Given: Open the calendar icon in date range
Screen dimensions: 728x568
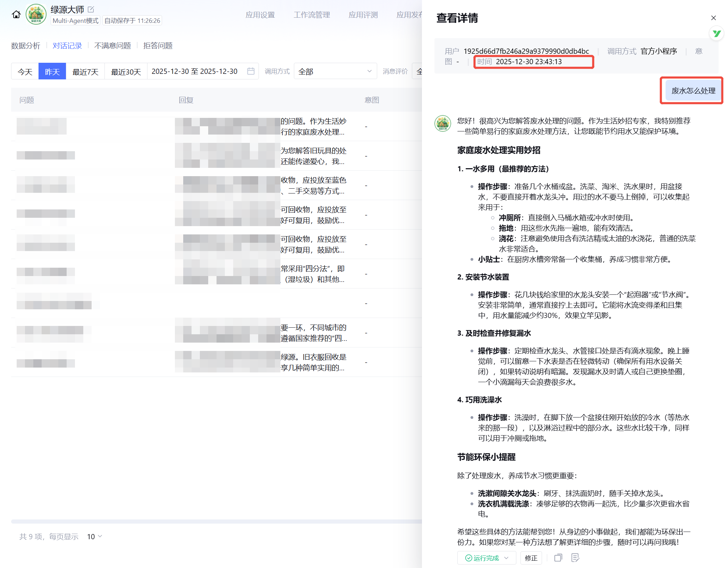Looking at the screenshot, I should coord(251,71).
